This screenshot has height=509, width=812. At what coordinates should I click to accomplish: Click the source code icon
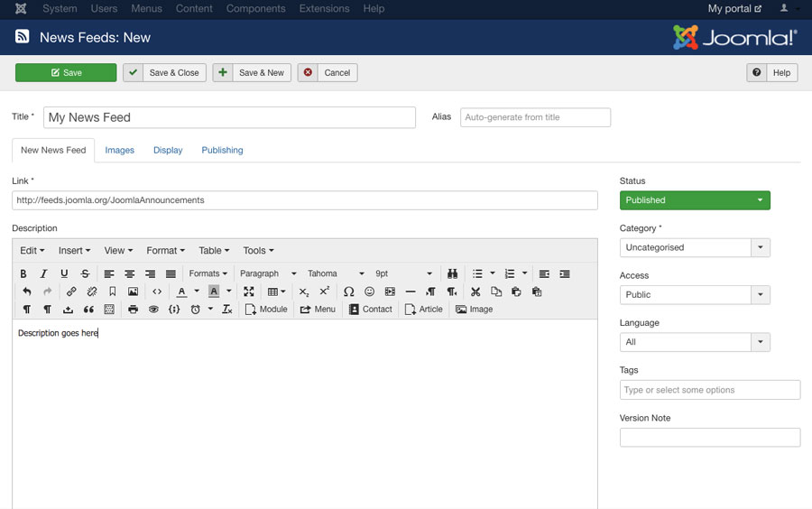coord(157,292)
